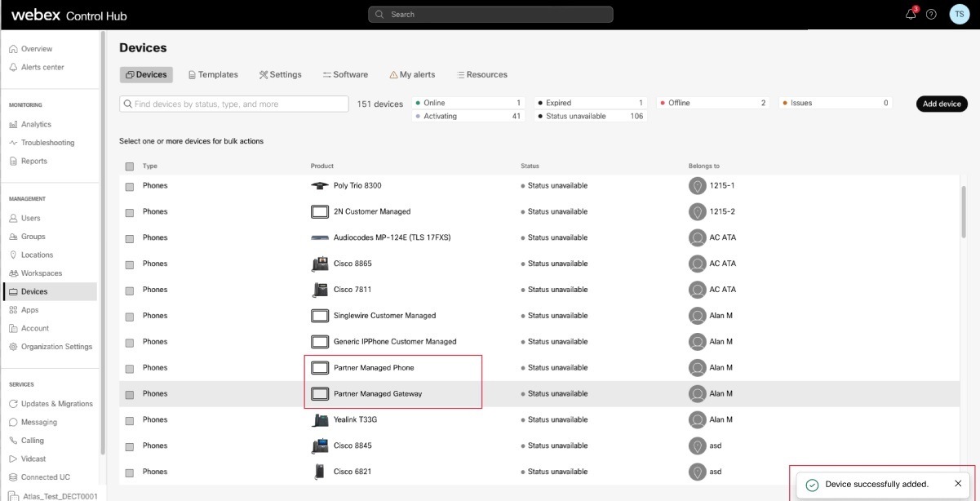Image resolution: width=980 pixels, height=501 pixels.
Task: Click the Add device button
Action: 942,104
